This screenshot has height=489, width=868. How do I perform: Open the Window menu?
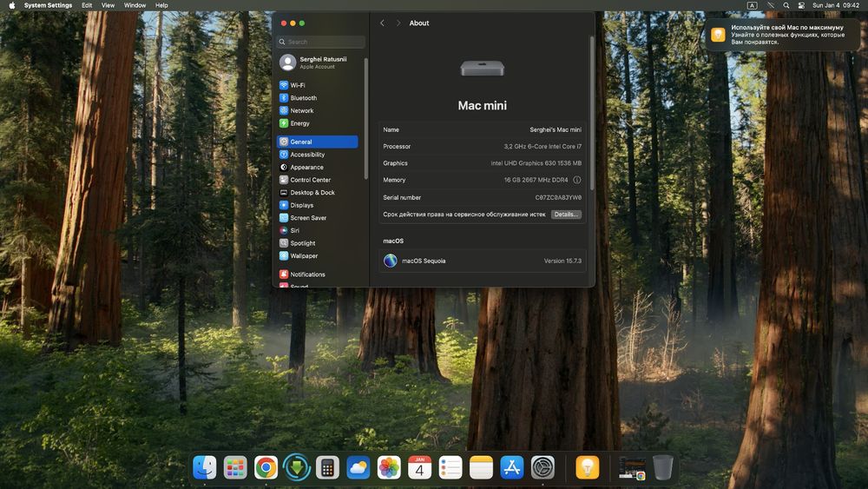tap(135, 5)
